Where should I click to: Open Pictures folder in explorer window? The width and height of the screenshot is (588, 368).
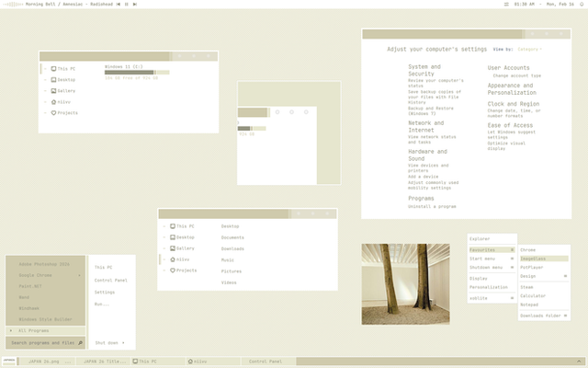click(232, 271)
